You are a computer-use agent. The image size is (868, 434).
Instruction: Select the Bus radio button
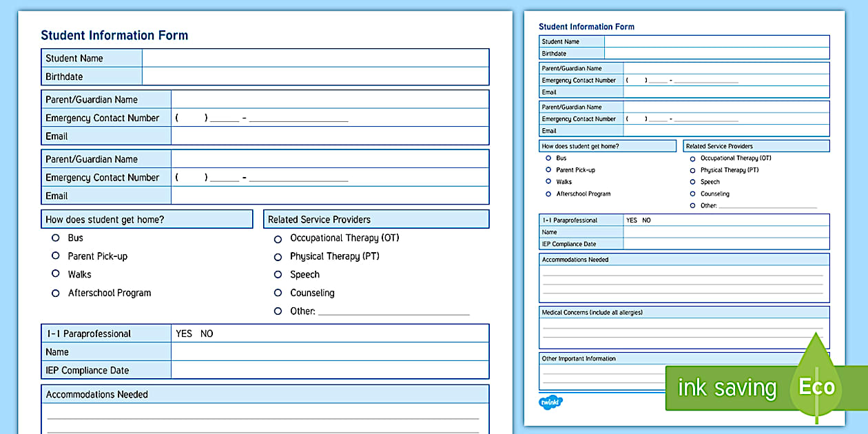tap(55, 238)
